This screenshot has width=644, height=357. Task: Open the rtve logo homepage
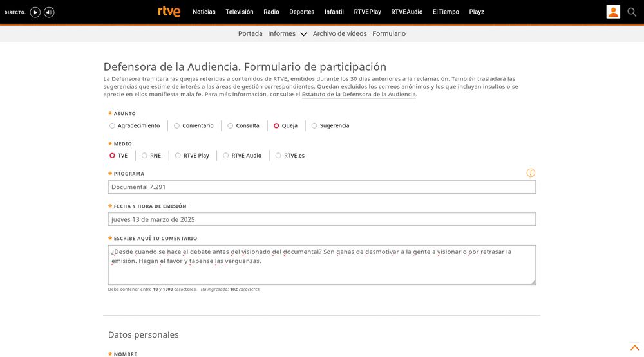(169, 12)
